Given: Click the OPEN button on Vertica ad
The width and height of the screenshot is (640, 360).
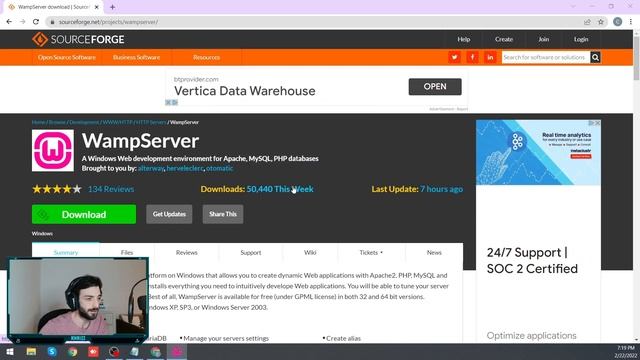Looking at the screenshot, I should click(x=435, y=87).
